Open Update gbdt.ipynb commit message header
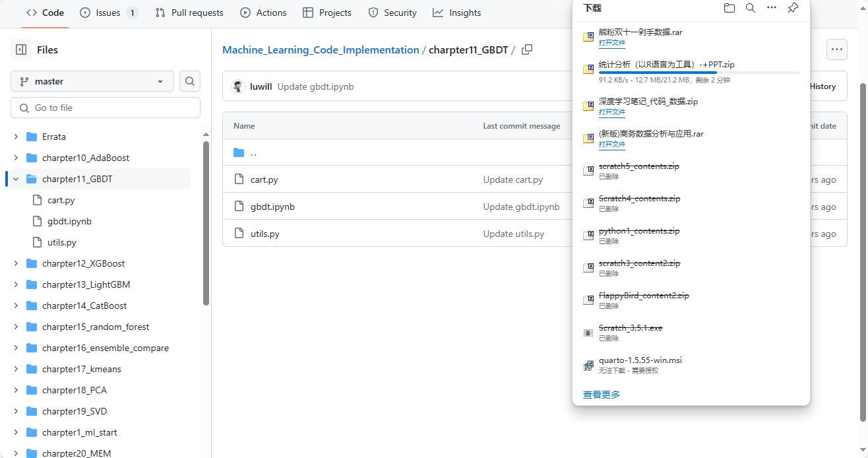Viewport: 868px width, 458px height. pos(315,86)
